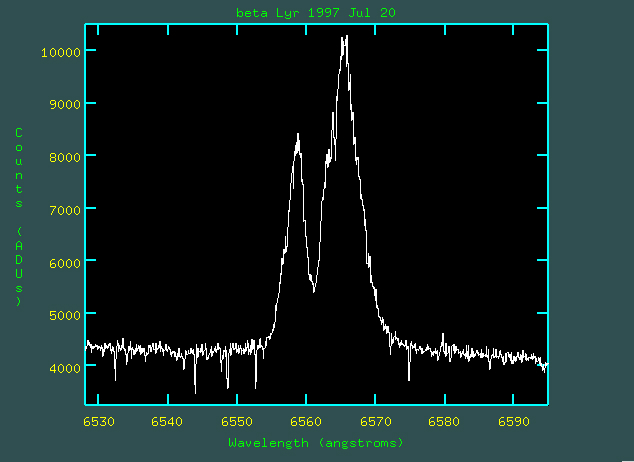Click the x-axis value 6590
This screenshot has height=462, width=634.
pyautogui.click(x=514, y=422)
